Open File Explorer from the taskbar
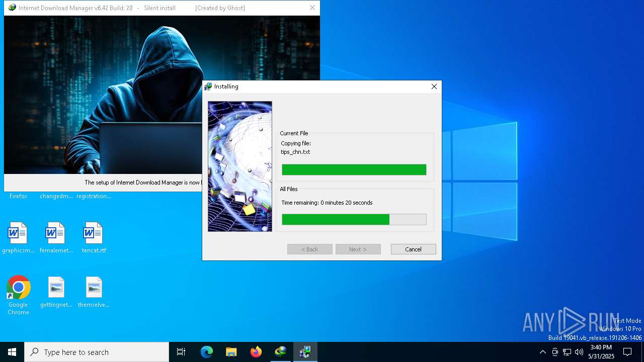This screenshot has width=644, height=362. 231,352
